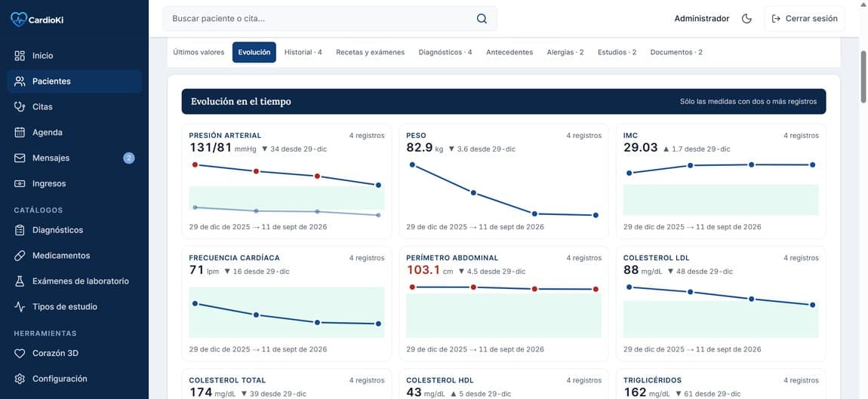Launch the Corazón 3D tool
This screenshot has width=868, height=399.
pyautogui.click(x=75, y=353)
